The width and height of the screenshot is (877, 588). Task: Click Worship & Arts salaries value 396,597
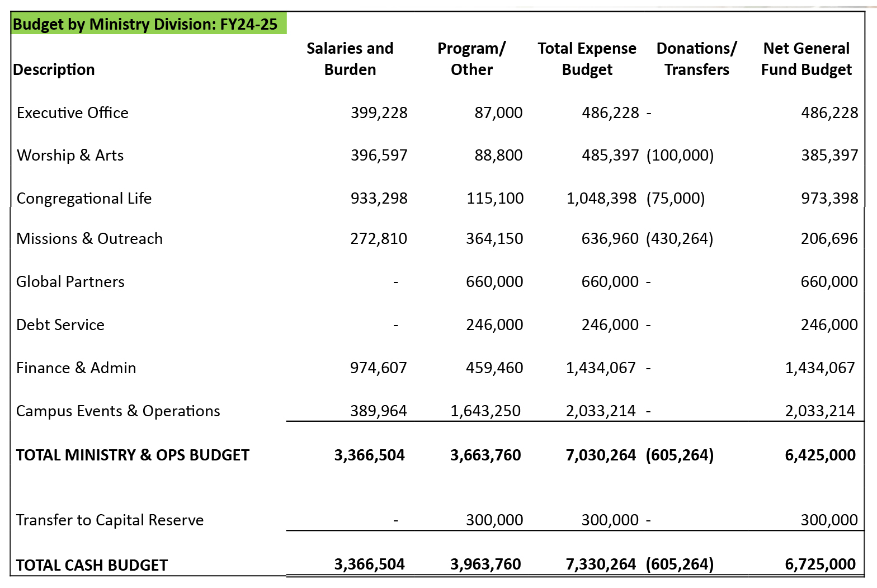coord(379,156)
